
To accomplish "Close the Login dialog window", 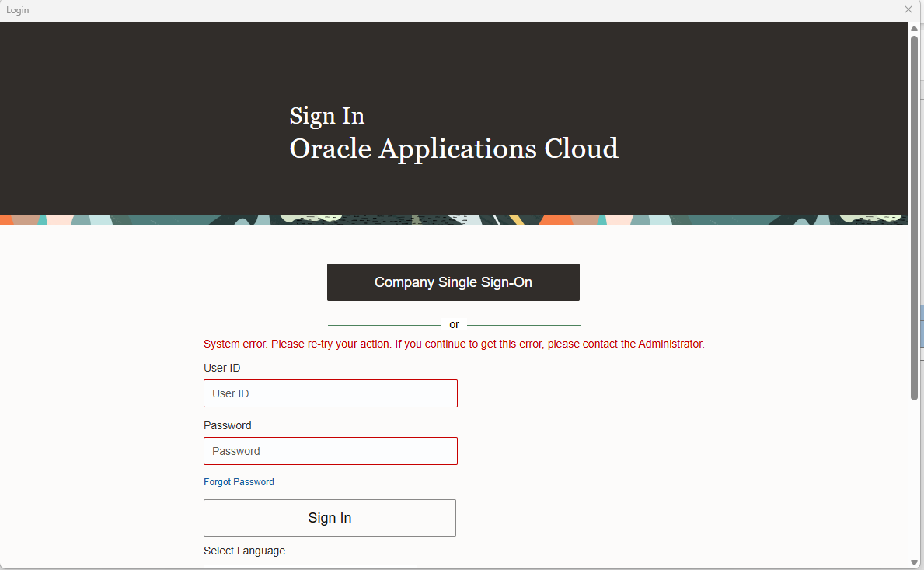I will (x=908, y=9).
